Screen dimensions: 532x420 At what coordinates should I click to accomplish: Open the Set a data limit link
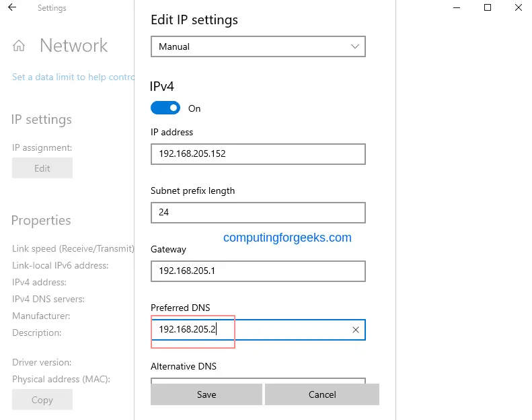(73, 77)
